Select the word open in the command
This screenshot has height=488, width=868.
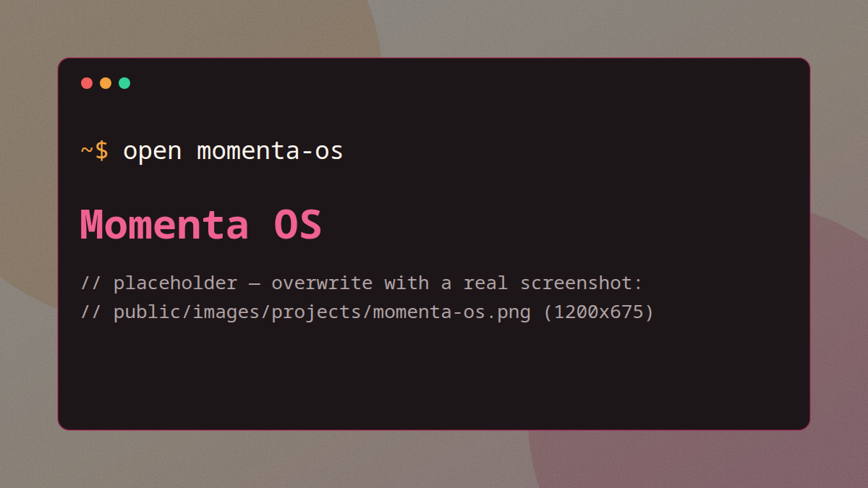coord(152,152)
